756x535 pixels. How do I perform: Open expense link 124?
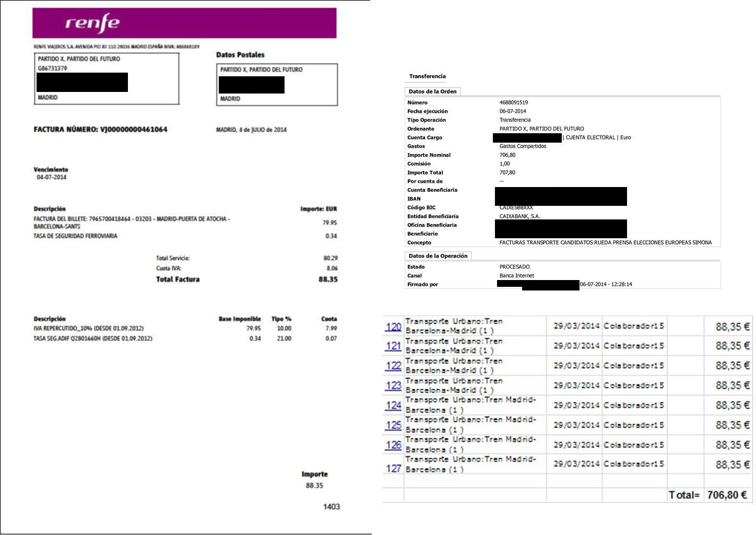(x=393, y=405)
